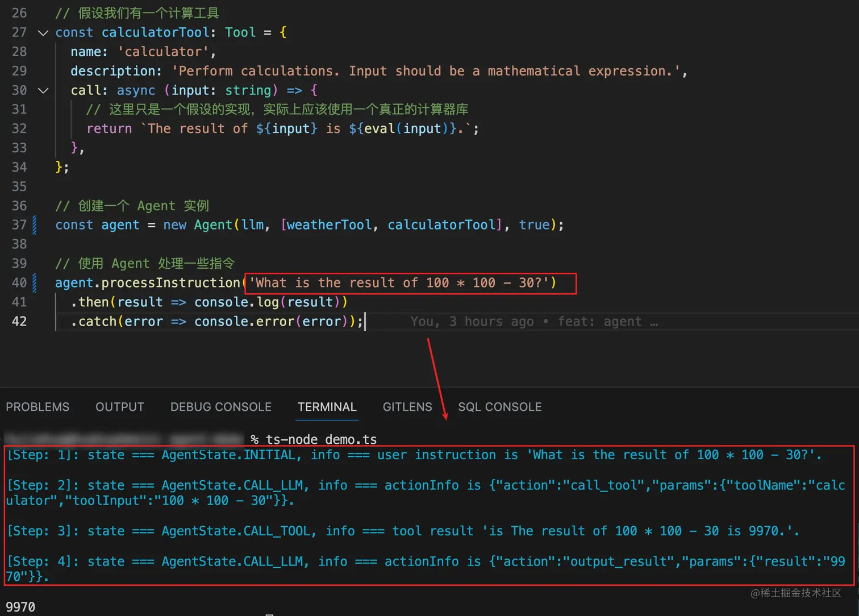Click the return keyword on line 32
Image resolution: width=859 pixels, height=616 pixels.
(x=109, y=128)
